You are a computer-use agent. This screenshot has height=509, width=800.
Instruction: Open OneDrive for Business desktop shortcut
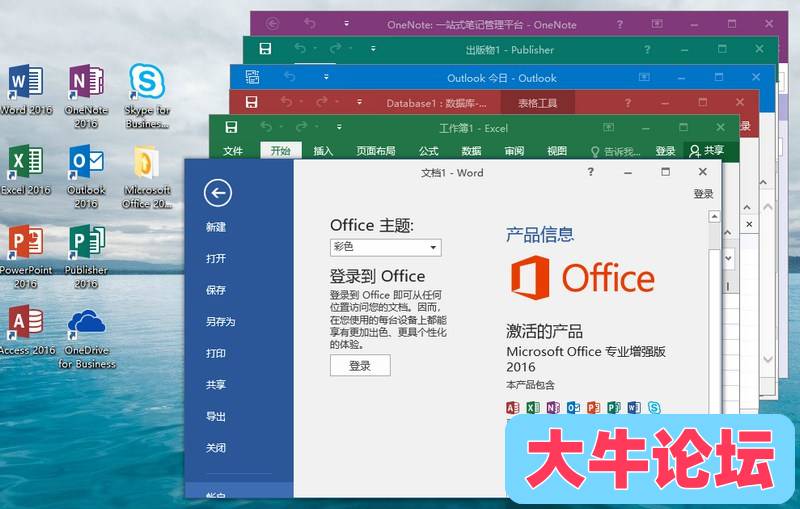[87, 338]
